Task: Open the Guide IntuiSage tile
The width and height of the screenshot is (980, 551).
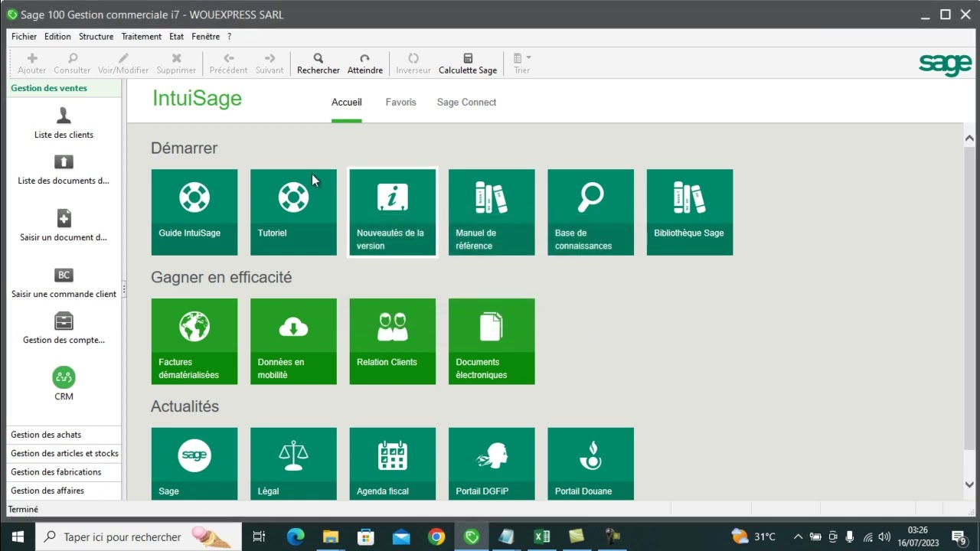Action: [x=194, y=212]
